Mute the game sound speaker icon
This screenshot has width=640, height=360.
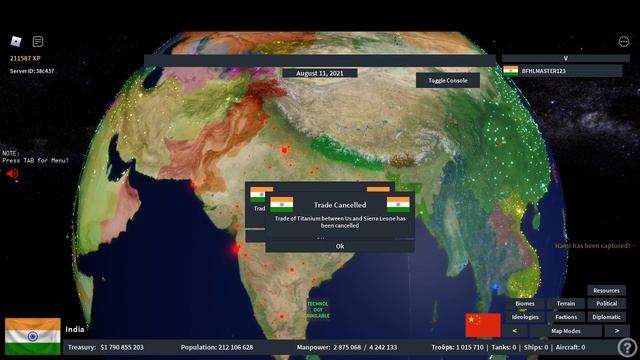coord(12,173)
